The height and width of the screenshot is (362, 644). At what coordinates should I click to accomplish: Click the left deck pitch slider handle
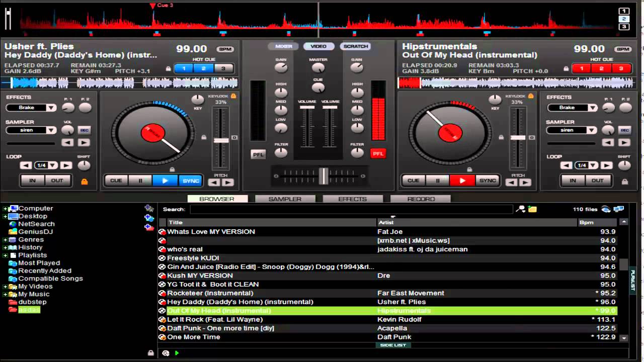pos(221,140)
